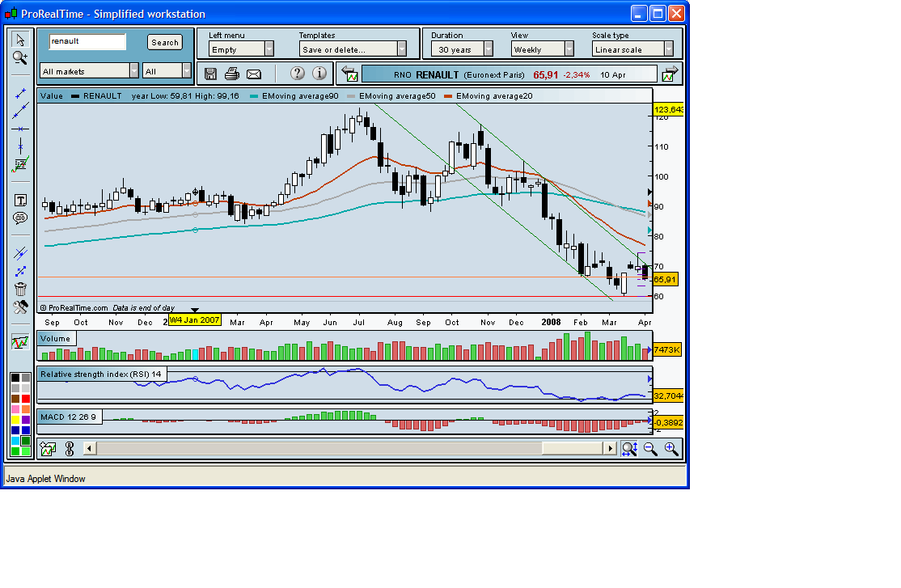Image resolution: width=901 pixels, height=588 pixels.
Task: Click the horizontal scrollbar thumb
Action: click(573, 448)
